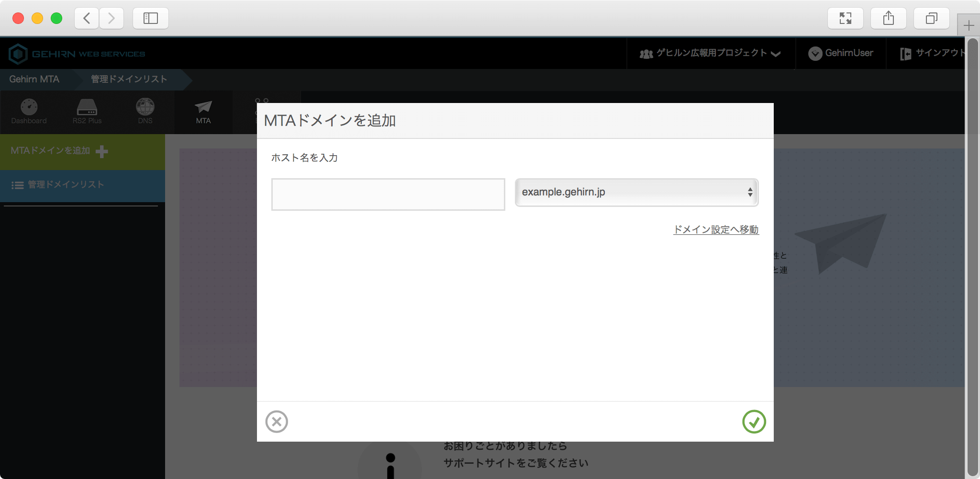This screenshot has width=980, height=479.
Task: Open a new tab with plus button
Action: click(x=969, y=25)
